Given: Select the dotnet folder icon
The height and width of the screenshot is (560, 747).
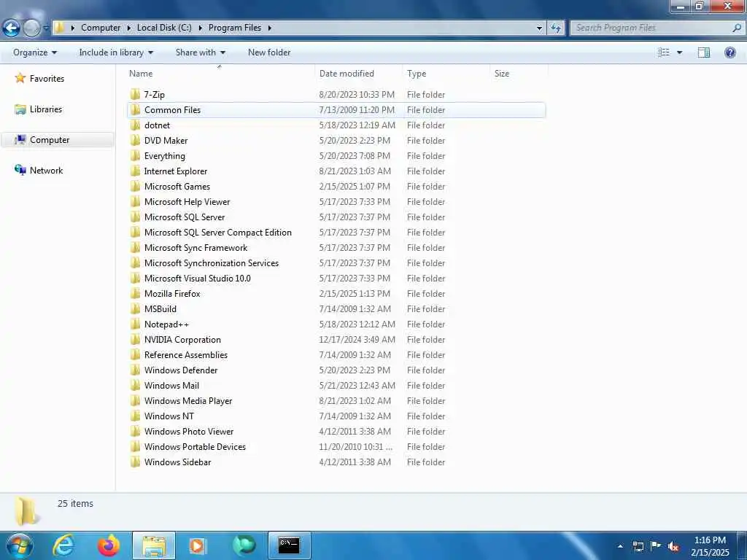Looking at the screenshot, I should click(x=135, y=125).
